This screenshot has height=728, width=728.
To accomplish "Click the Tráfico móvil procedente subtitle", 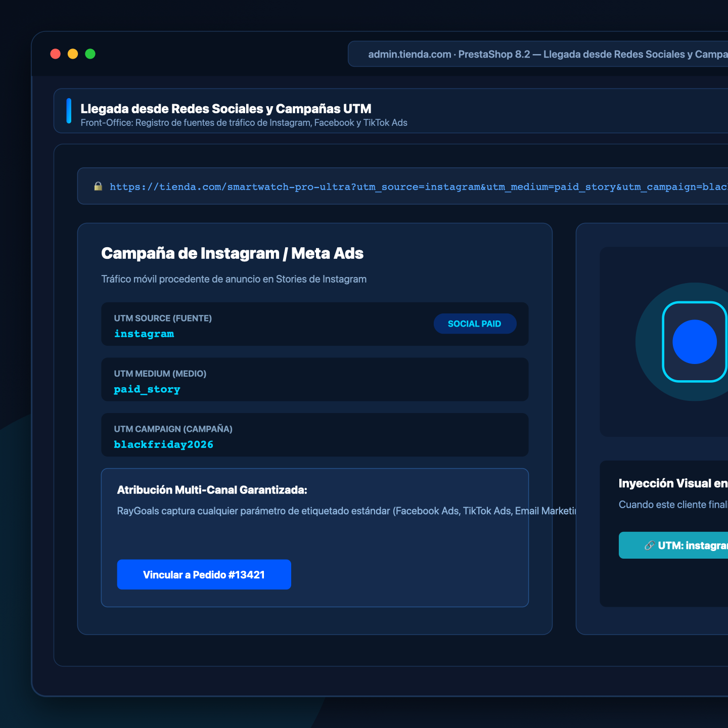I will click(234, 279).
